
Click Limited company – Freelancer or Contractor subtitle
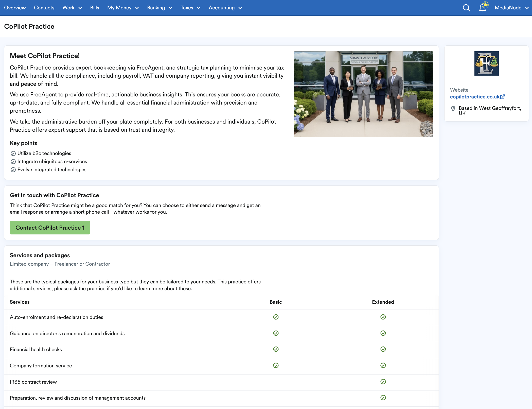click(x=60, y=264)
